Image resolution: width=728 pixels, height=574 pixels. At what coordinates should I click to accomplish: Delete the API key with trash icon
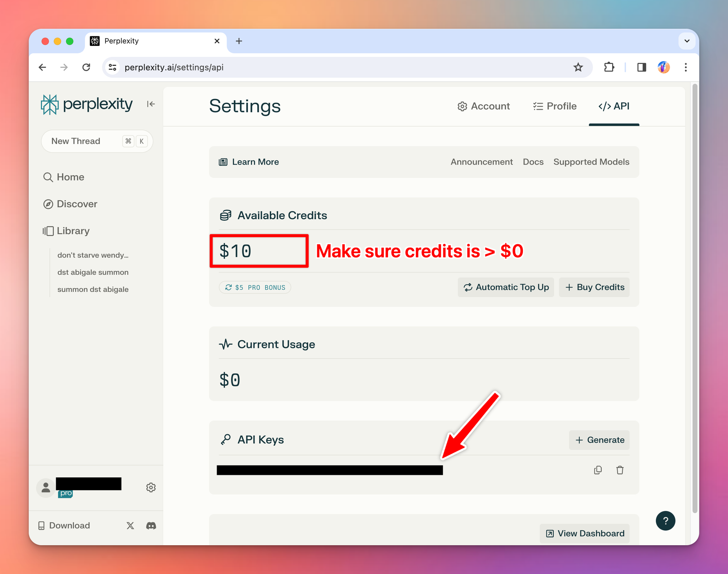click(620, 470)
